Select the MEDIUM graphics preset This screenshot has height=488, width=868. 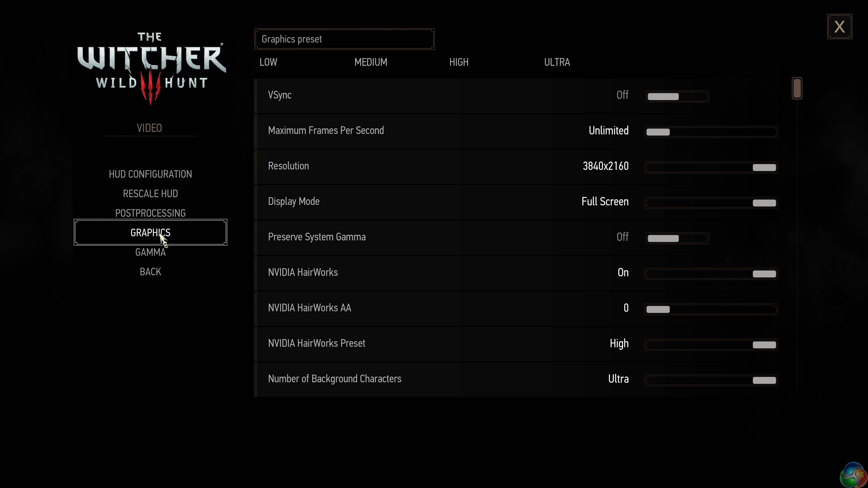pyautogui.click(x=371, y=62)
